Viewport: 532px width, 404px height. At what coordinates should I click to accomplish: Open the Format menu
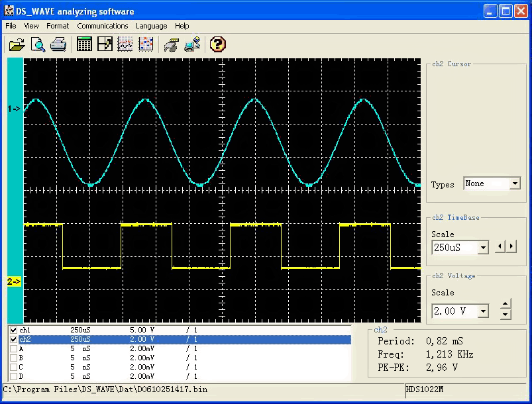58,26
